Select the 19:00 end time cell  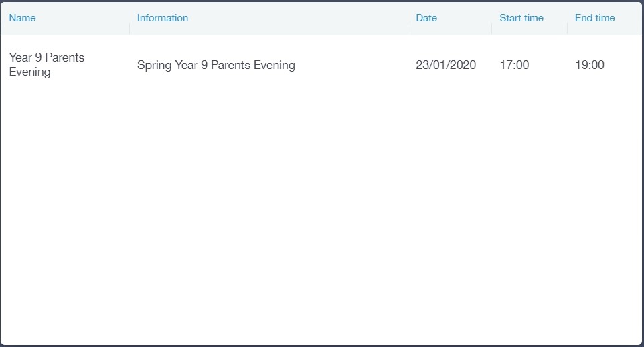tap(589, 65)
